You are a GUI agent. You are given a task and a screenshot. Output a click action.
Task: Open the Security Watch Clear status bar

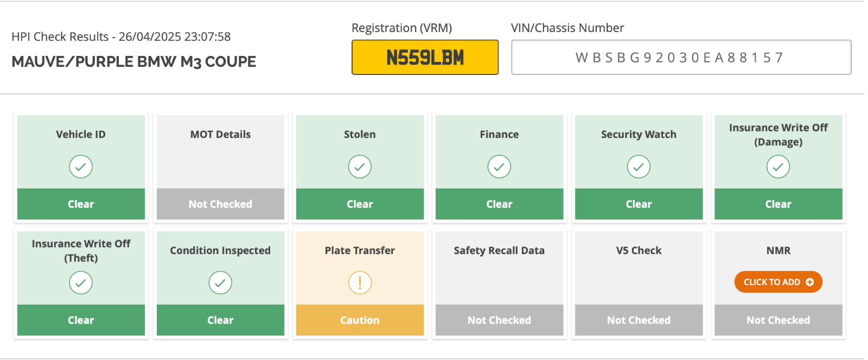point(639,204)
